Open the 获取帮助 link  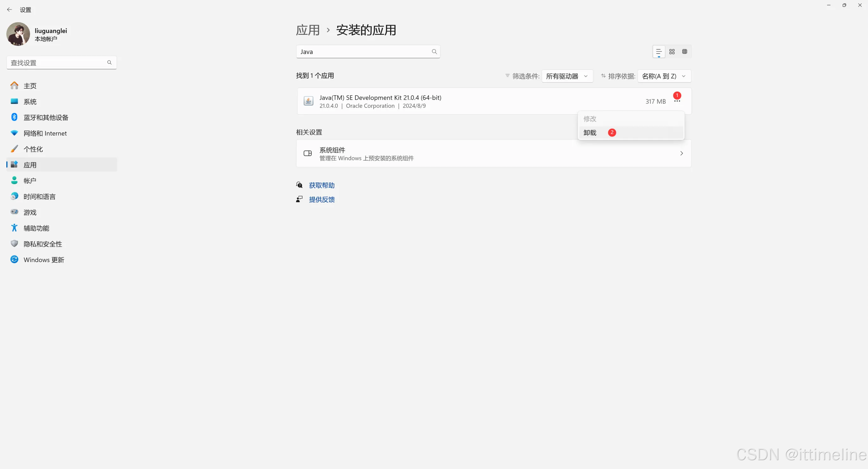pyautogui.click(x=322, y=185)
